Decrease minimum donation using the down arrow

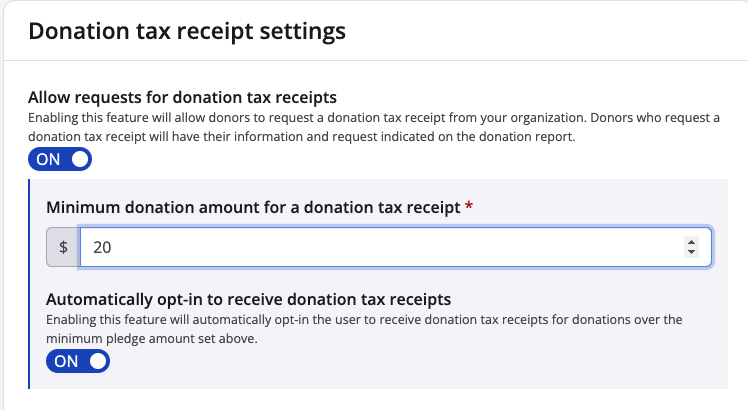click(691, 252)
